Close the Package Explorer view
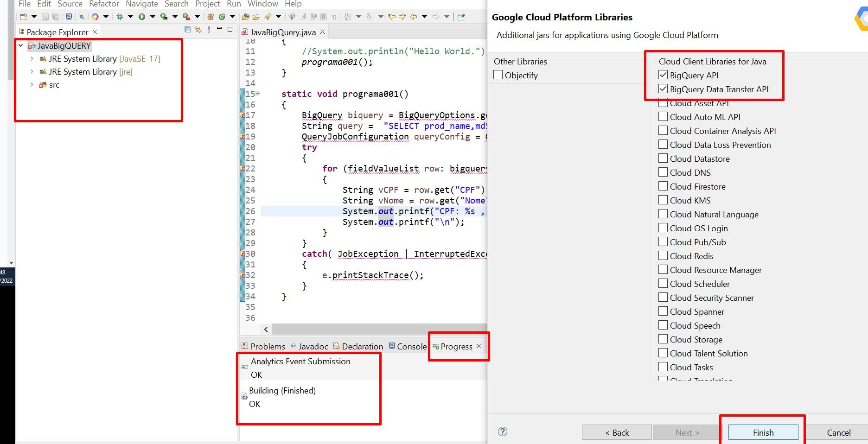 point(95,32)
